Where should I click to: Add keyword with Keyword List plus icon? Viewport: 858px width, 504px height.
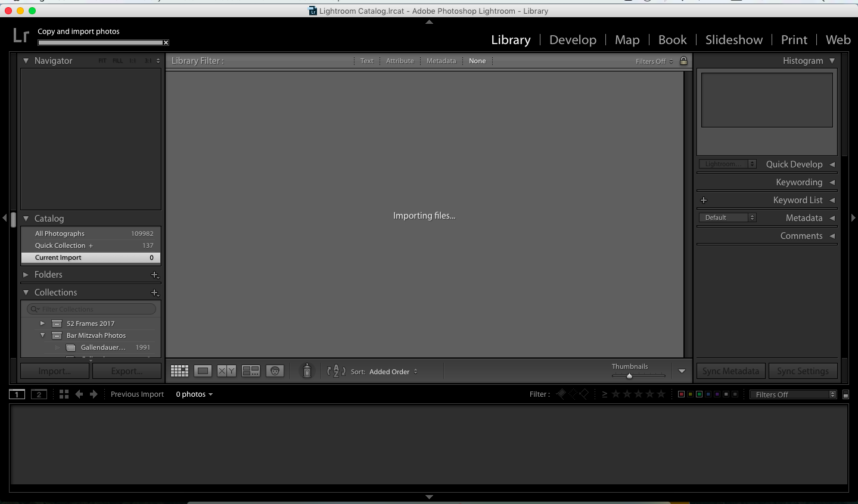click(704, 200)
